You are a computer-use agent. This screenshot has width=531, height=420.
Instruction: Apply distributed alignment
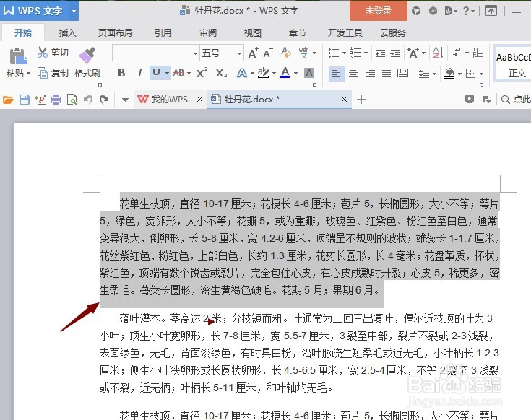pyautogui.click(x=402, y=74)
